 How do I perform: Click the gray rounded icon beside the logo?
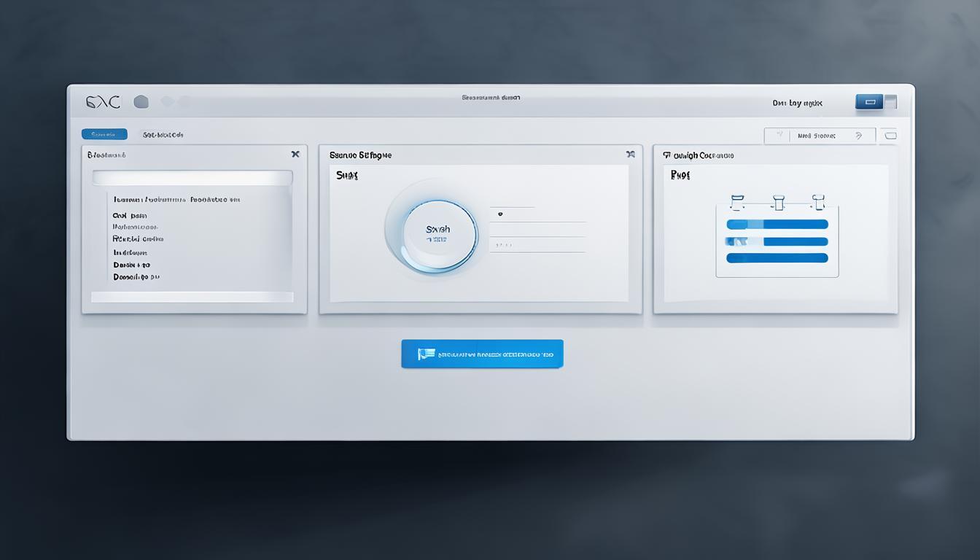(141, 102)
